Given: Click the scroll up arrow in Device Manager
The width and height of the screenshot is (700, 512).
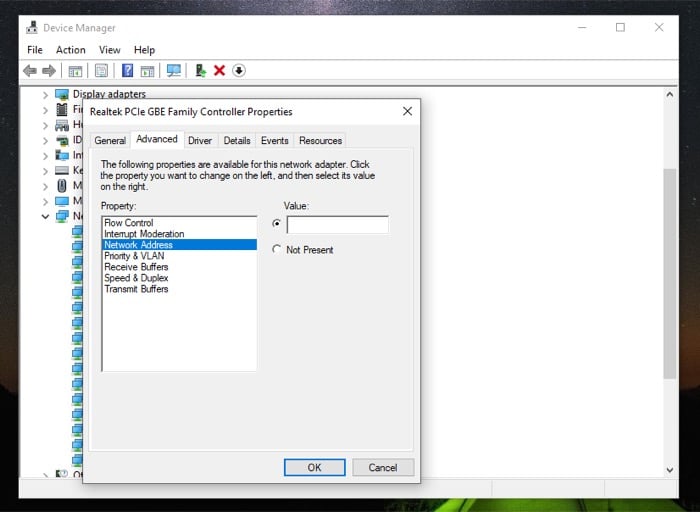Looking at the screenshot, I should [x=669, y=94].
